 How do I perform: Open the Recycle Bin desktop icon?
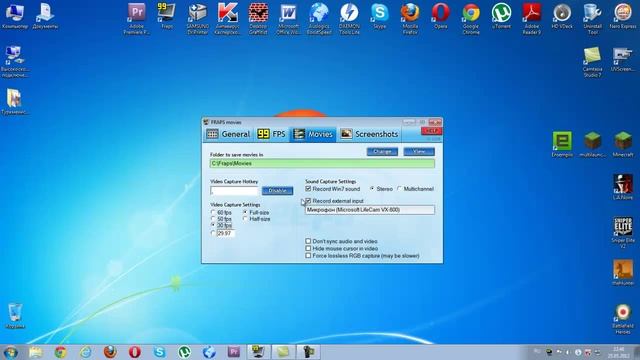[x=15, y=316]
